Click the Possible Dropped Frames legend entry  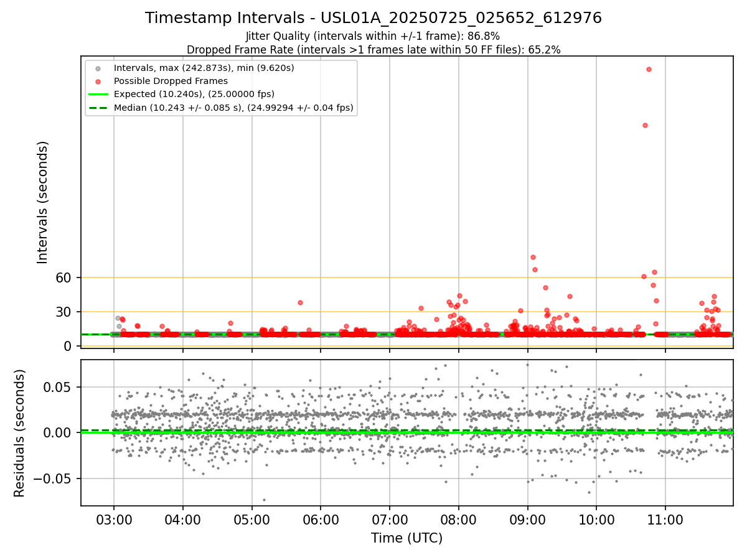pyautogui.click(x=171, y=81)
